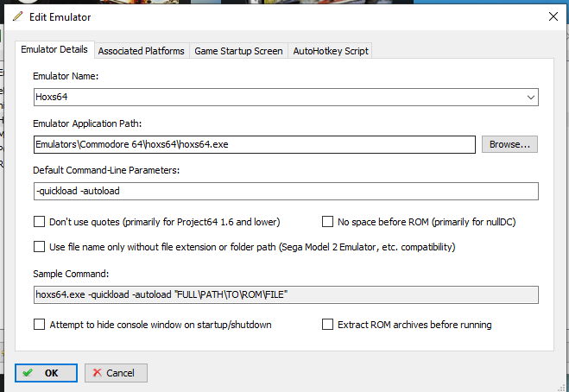The height and width of the screenshot is (392, 569).
Task: Click the Sample Command read-only field
Action: (286, 294)
